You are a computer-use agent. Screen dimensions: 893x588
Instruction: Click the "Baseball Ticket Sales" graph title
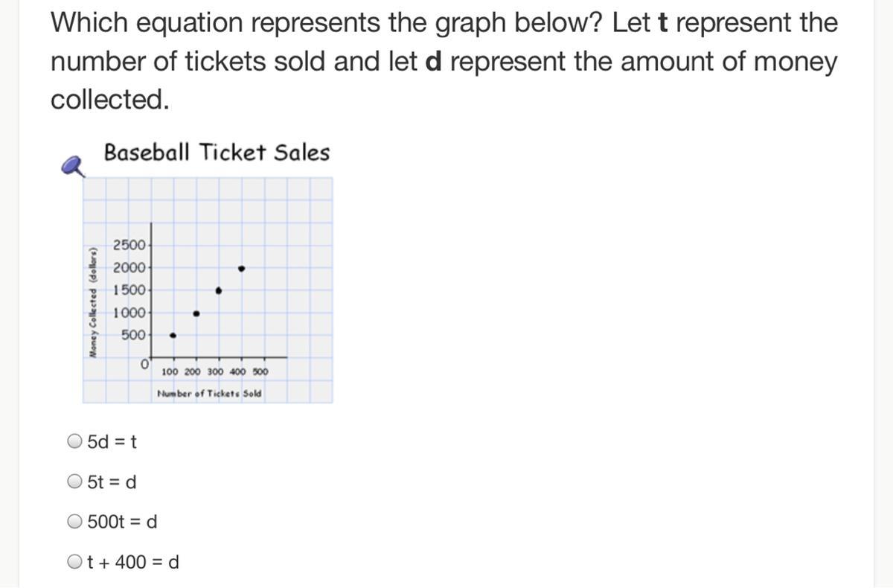pos(217,153)
